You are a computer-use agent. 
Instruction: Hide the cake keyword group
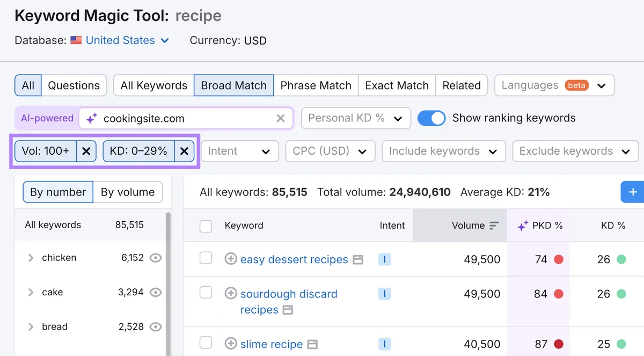(156, 292)
